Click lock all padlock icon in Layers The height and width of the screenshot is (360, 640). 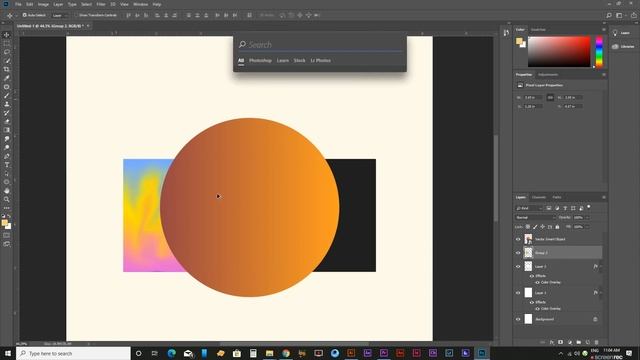coord(557,227)
